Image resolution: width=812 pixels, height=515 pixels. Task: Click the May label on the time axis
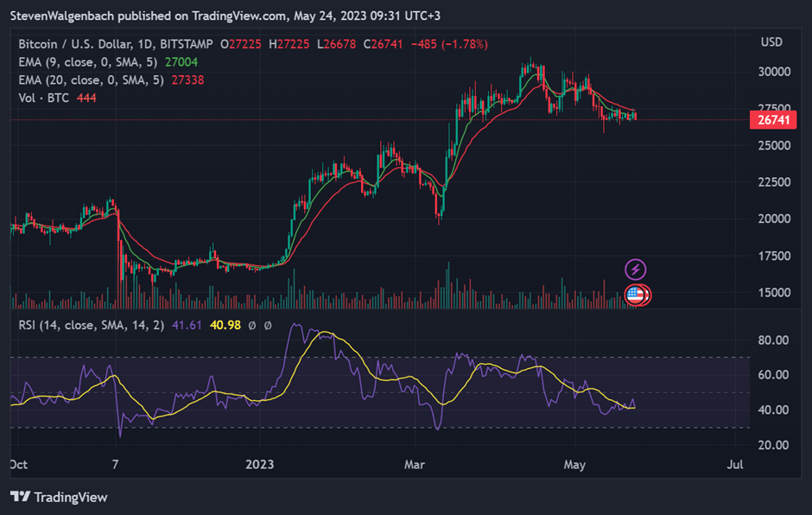574,465
